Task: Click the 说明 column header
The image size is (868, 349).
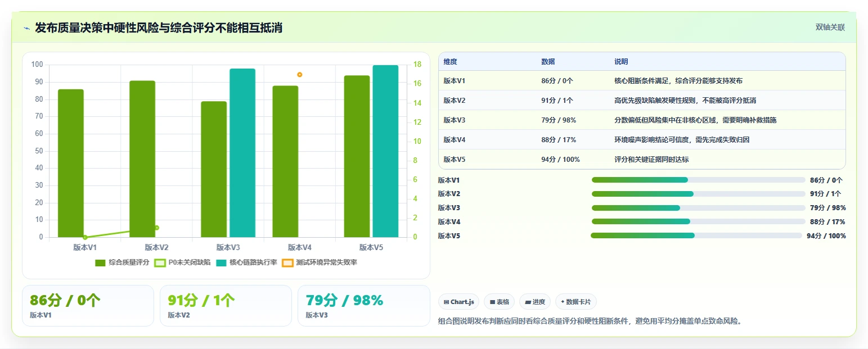Action: coord(621,62)
